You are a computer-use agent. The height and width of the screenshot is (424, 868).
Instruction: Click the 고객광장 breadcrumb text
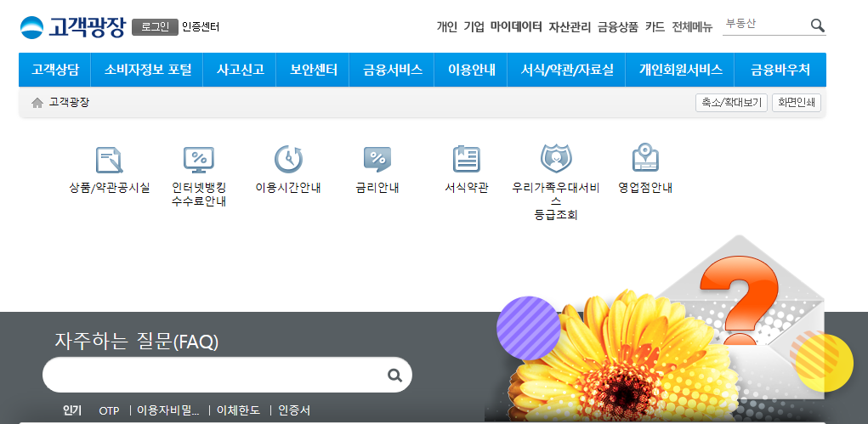[69, 103]
